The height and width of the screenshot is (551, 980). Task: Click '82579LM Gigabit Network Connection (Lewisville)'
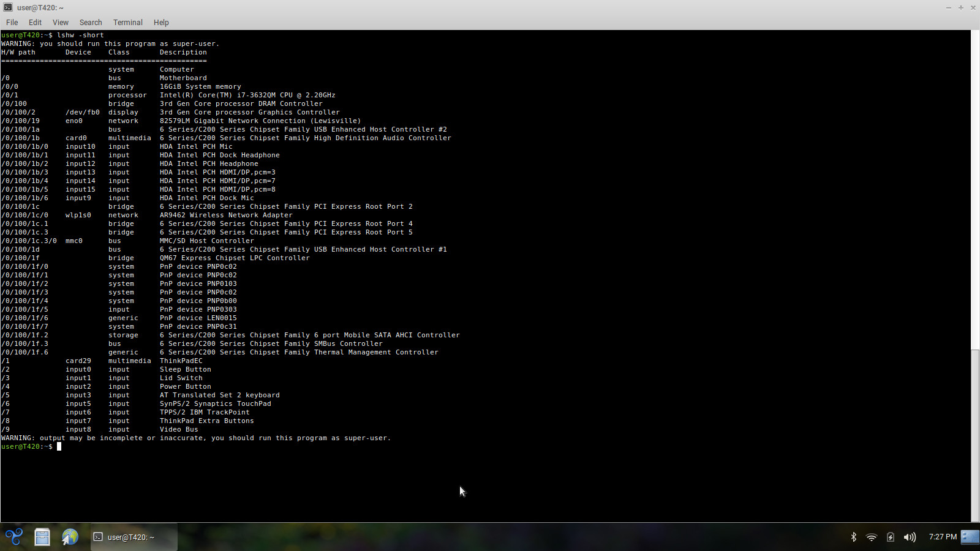(260, 121)
